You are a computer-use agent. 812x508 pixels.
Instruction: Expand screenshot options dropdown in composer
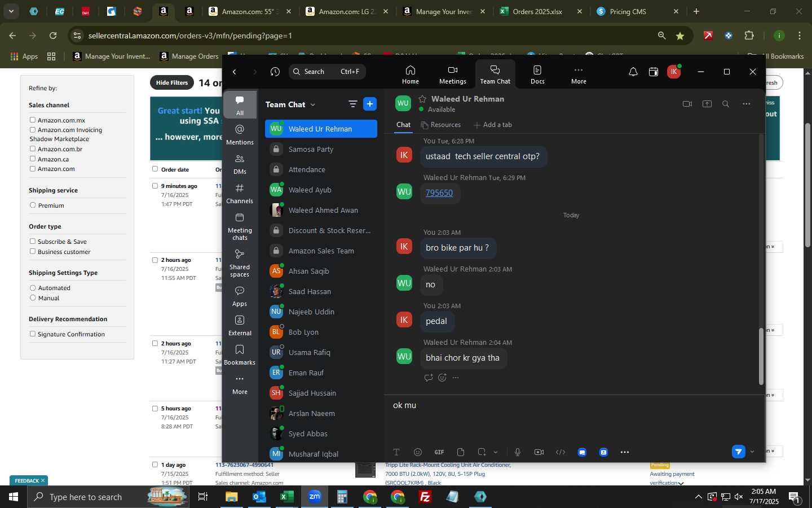tap(496, 452)
